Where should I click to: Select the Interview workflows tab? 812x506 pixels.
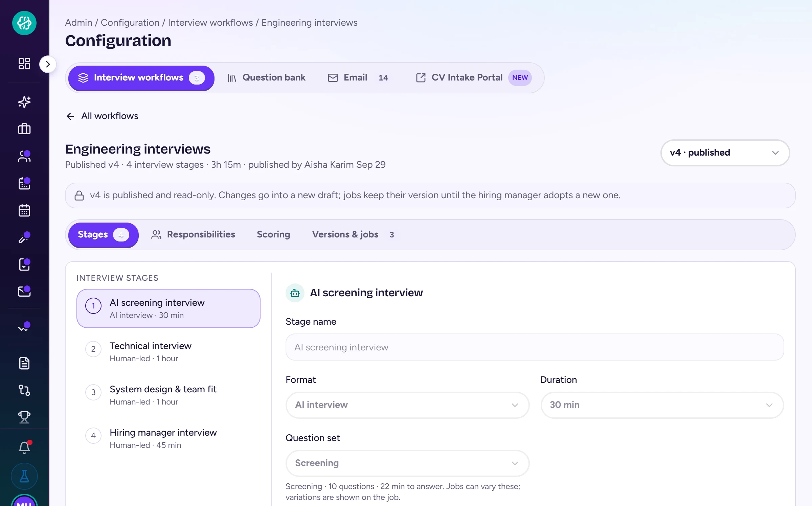pyautogui.click(x=141, y=78)
